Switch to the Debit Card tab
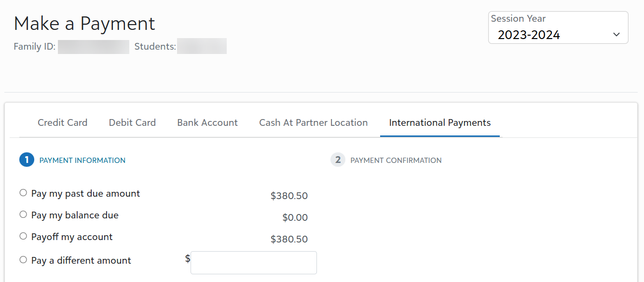Viewport: 644px width, 282px height. 132,122
